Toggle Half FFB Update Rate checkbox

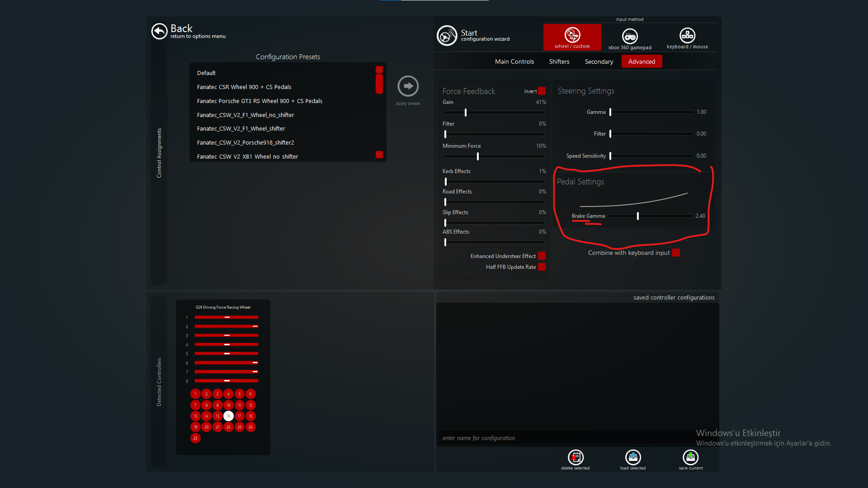click(x=542, y=267)
